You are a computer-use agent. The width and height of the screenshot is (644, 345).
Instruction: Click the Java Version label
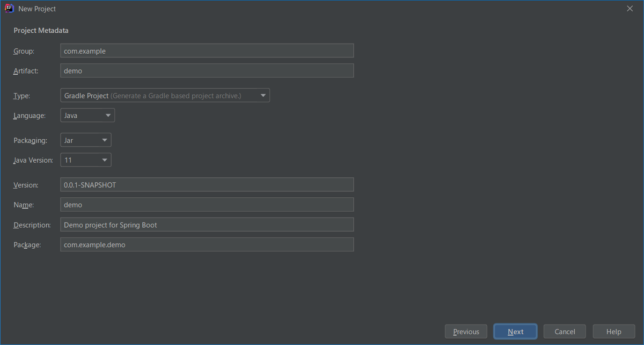33,160
